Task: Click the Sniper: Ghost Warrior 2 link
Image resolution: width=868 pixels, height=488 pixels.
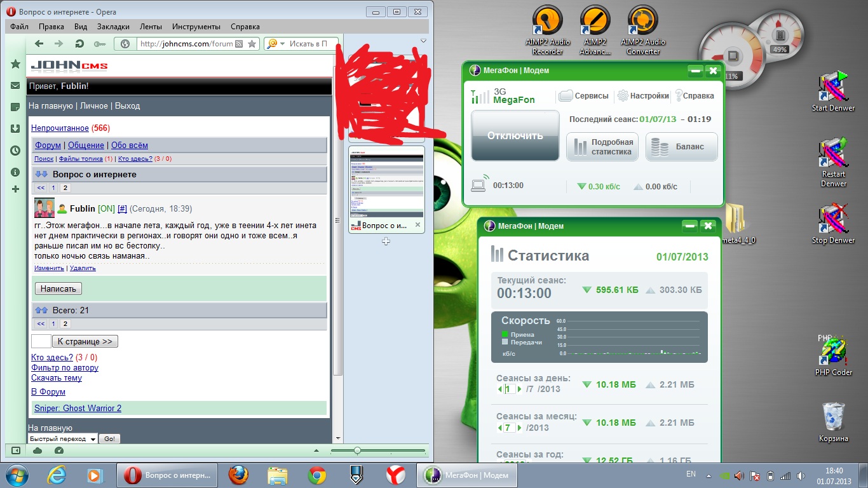Action: coord(78,408)
